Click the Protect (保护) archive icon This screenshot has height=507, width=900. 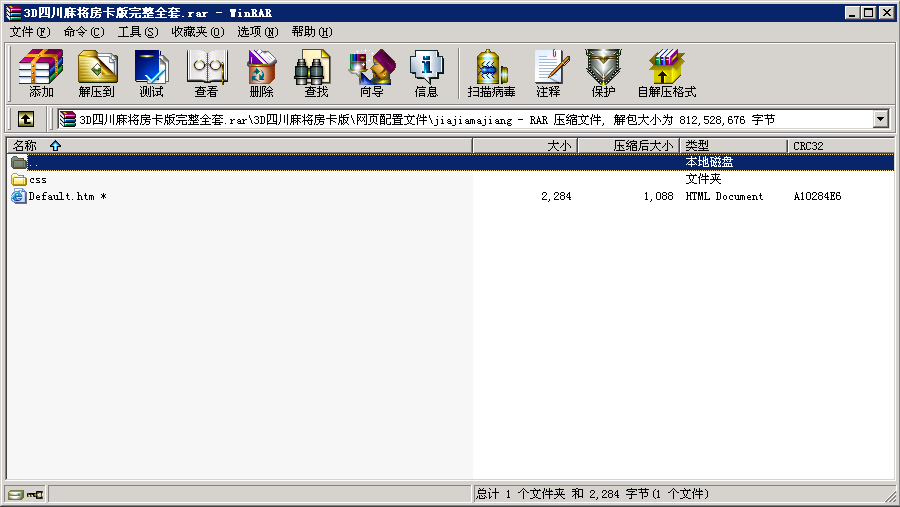tap(603, 73)
